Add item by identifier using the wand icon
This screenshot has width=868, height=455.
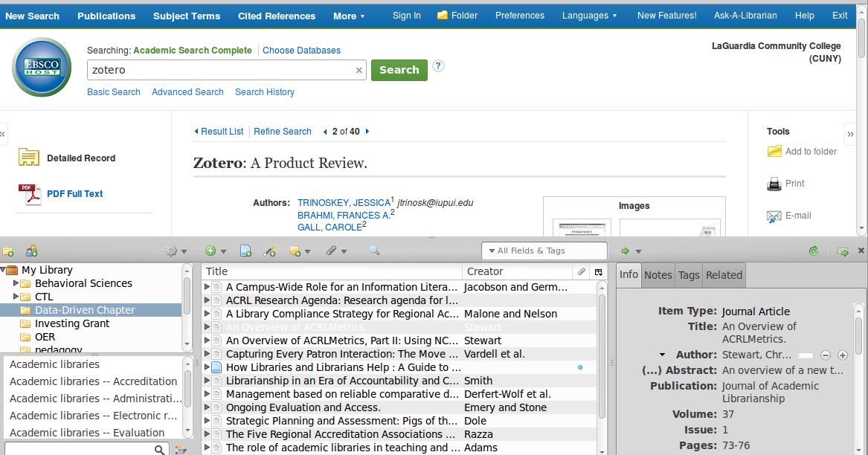point(269,251)
